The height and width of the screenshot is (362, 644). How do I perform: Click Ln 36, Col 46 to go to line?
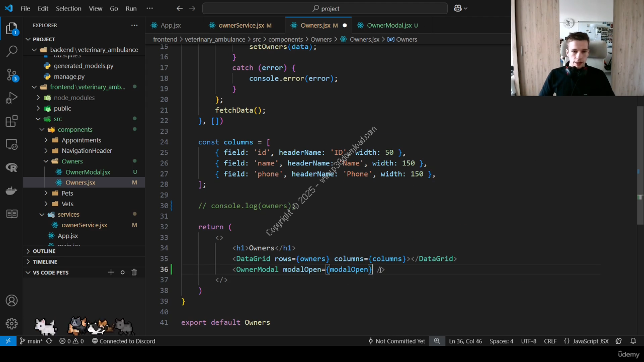(465, 341)
